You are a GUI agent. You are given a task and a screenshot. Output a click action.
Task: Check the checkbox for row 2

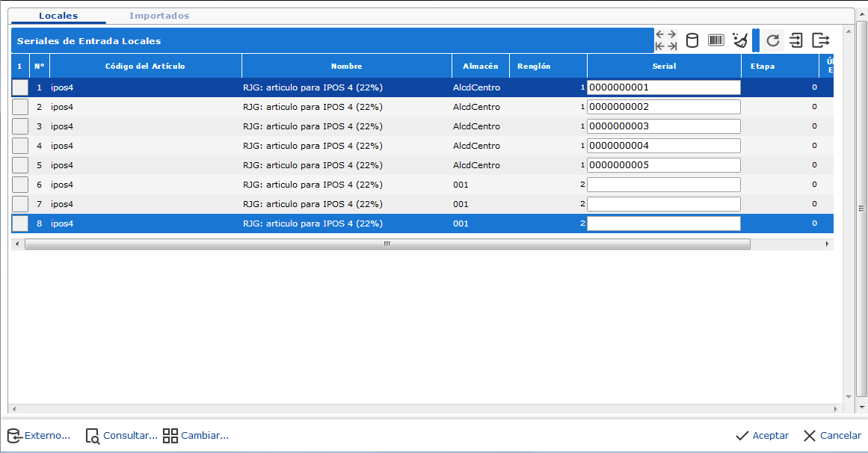[20, 107]
